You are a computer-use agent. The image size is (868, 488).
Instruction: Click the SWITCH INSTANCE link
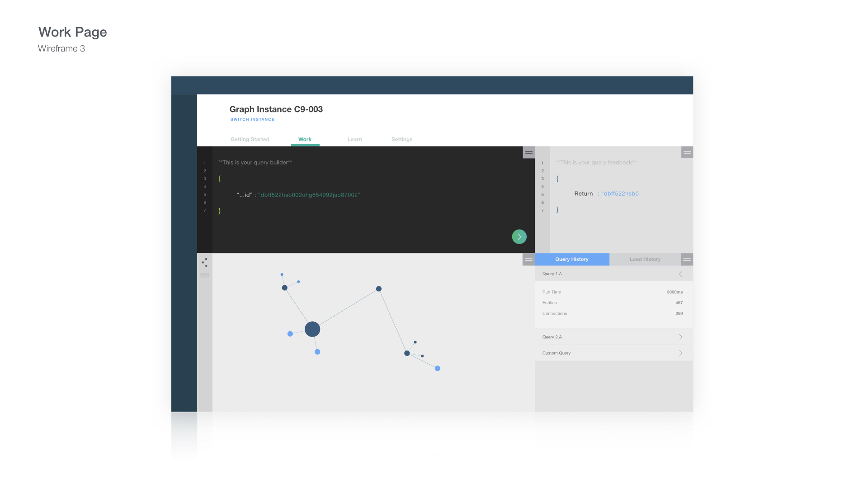(252, 119)
